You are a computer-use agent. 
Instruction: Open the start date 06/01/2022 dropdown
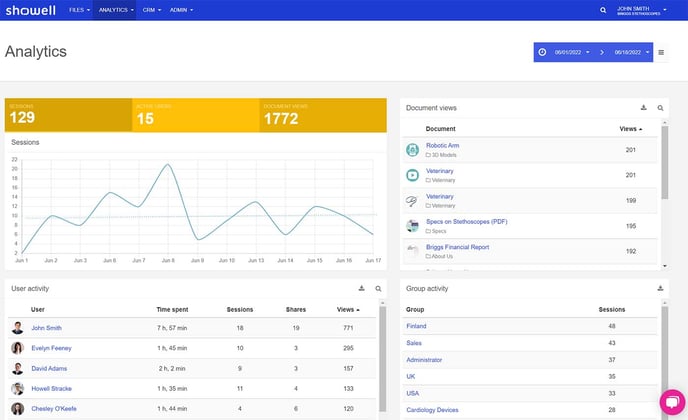pos(572,52)
